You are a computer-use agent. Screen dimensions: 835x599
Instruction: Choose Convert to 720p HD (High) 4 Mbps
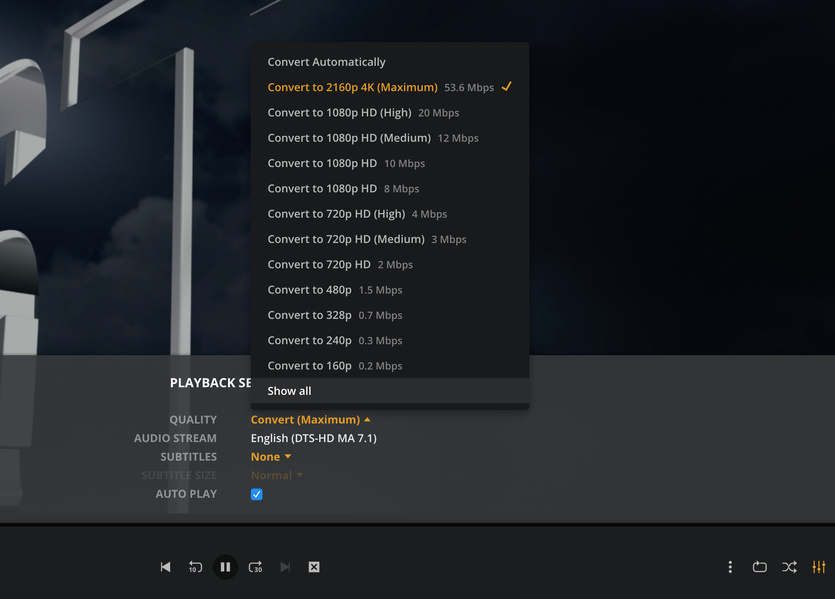390,214
